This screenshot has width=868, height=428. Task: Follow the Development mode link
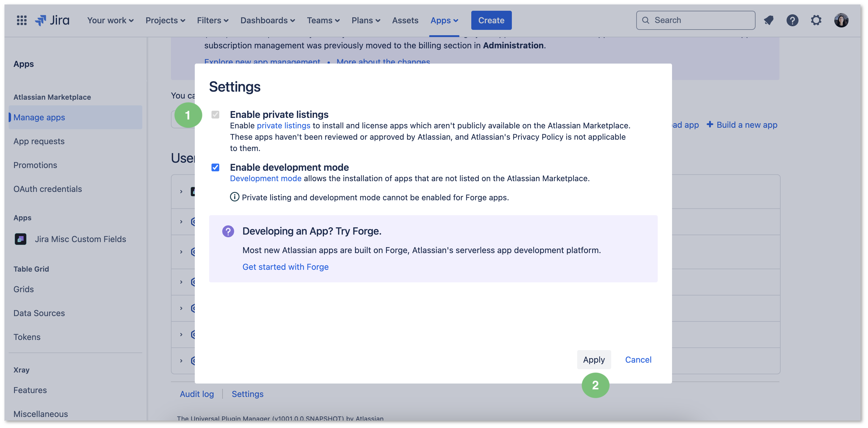pos(265,178)
